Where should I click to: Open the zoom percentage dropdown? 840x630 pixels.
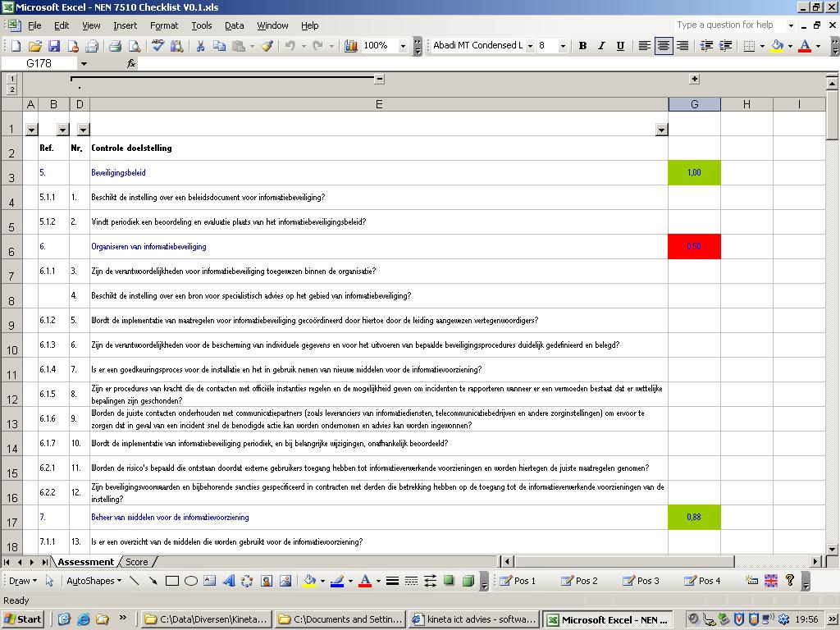pyautogui.click(x=403, y=46)
